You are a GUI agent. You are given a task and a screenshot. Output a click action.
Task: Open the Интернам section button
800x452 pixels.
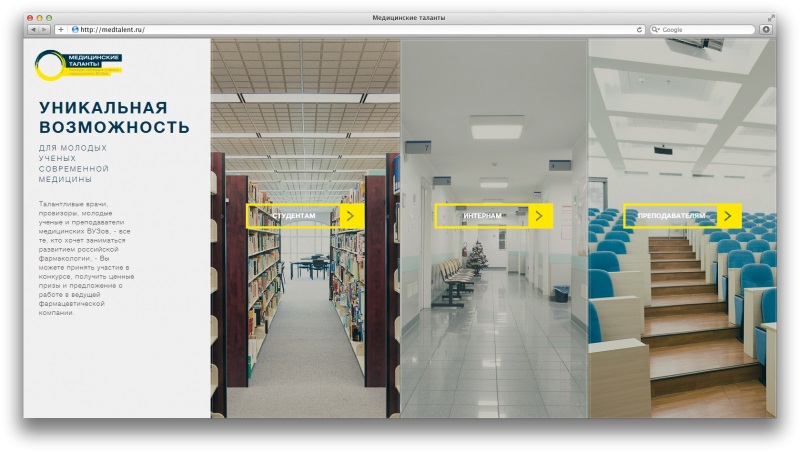pyautogui.click(x=482, y=216)
